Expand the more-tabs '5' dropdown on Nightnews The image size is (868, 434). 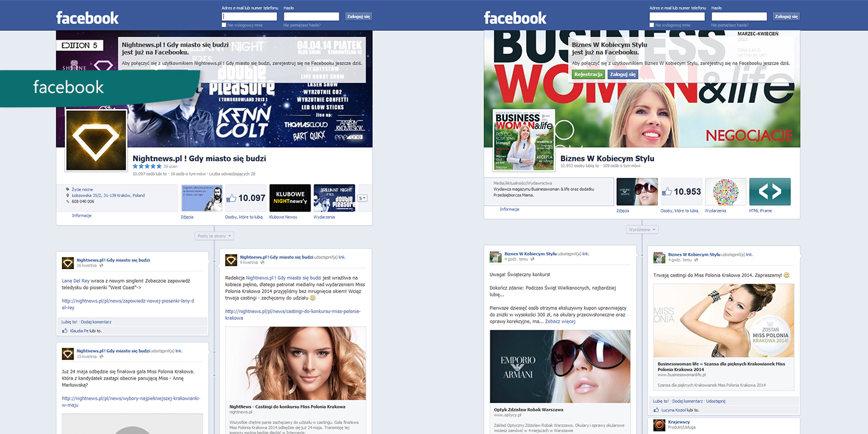click(x=363, y=198)
